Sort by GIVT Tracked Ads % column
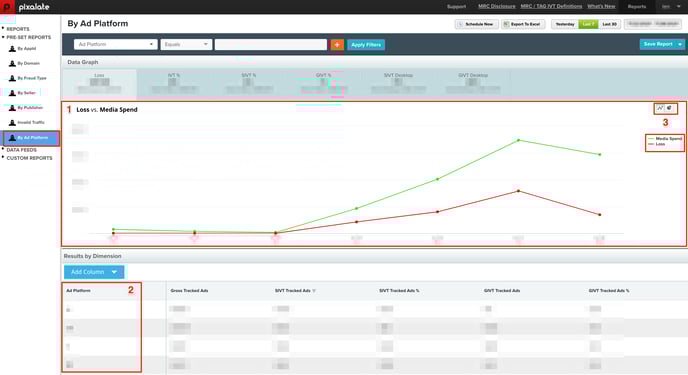Screen dimensions: 688x375 pyautogui.click(x=609, y=291)
